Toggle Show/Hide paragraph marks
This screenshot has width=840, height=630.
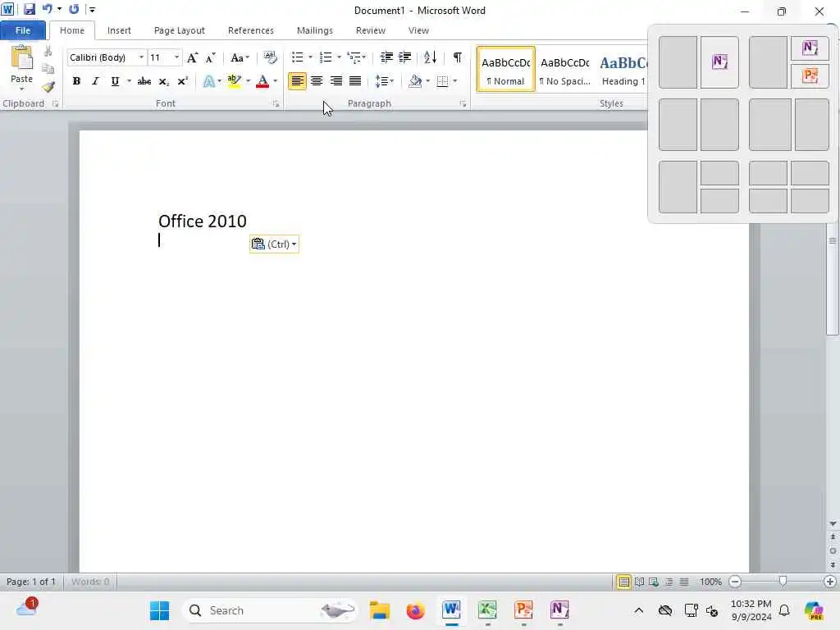point(457,57)
